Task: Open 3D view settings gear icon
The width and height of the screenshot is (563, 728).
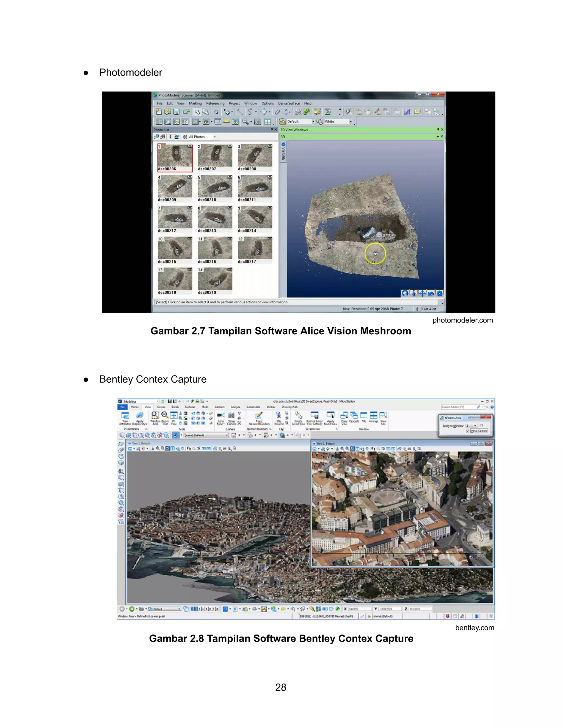Action: [x=440, y=293]
